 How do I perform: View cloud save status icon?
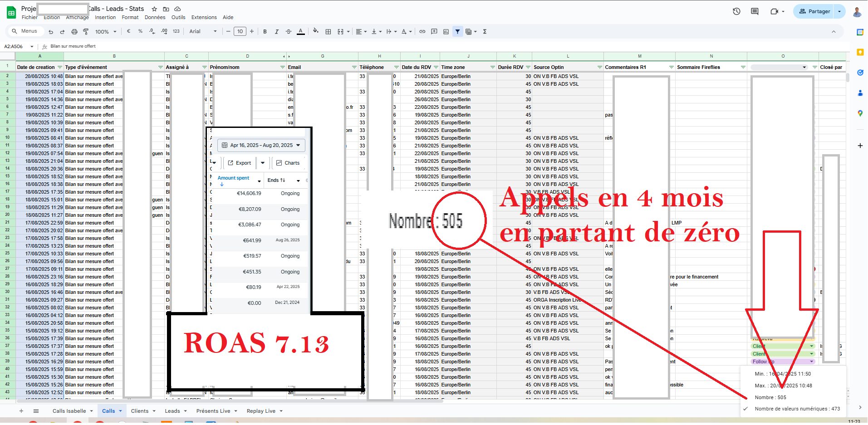tap(178, 9)
